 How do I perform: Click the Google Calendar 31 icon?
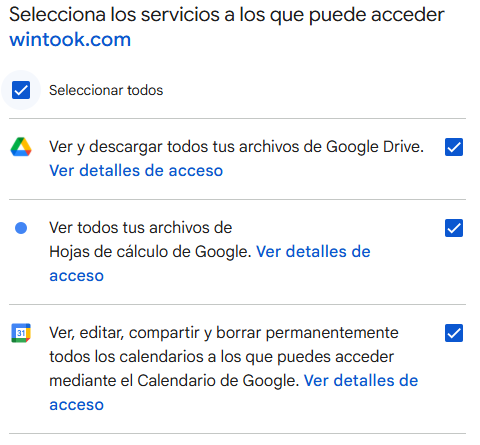click(x=21, y=333)
